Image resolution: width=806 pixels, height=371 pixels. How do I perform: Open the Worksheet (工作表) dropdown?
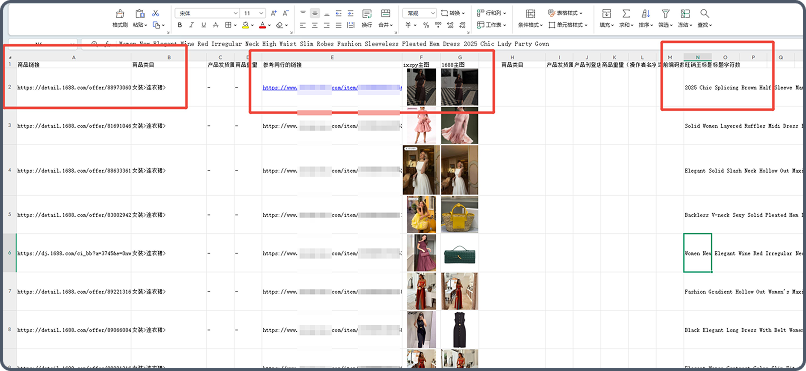click(x=491, y=25)
